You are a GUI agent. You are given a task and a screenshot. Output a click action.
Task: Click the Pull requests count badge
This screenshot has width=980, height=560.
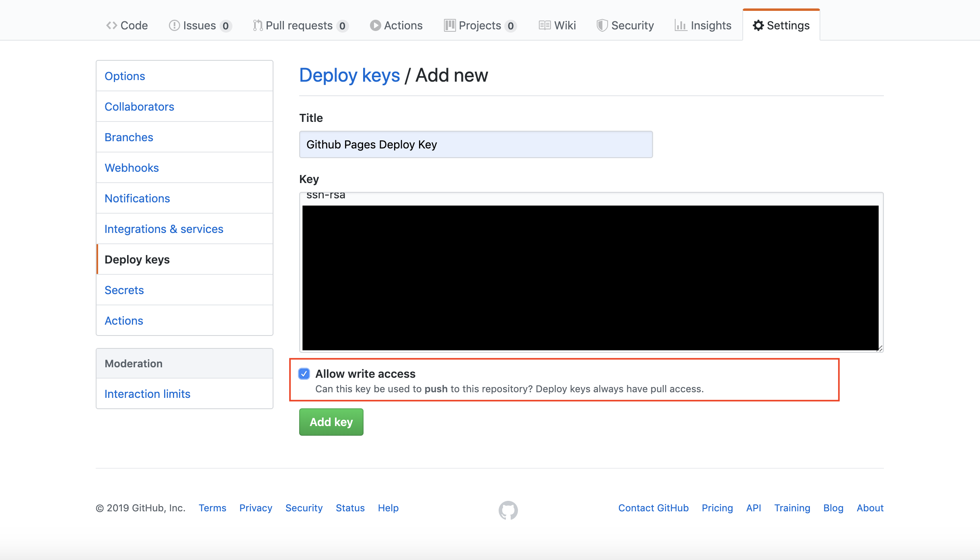pyautogui.click(x=342, y=26)
